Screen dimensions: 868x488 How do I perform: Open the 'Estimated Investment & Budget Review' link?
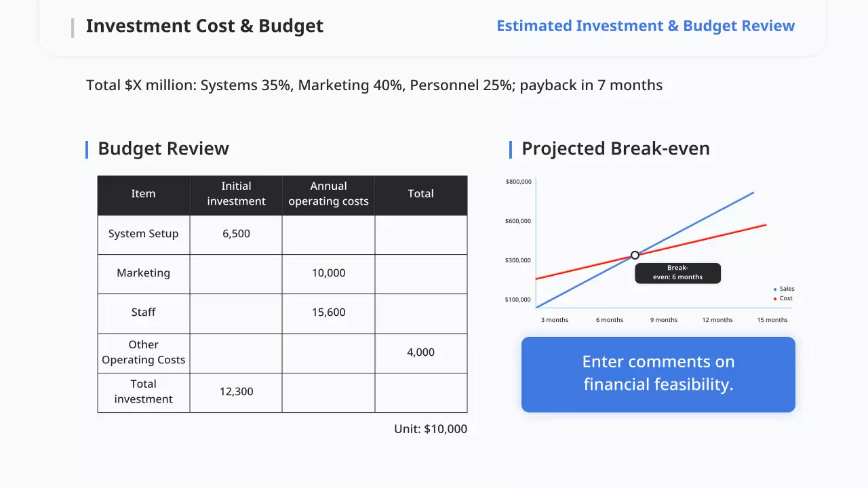tap(645, 26)
